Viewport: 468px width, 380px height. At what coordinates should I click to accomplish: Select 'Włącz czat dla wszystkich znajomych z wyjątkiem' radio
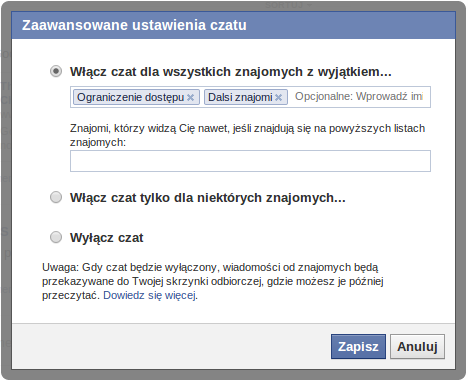[56, 71]
